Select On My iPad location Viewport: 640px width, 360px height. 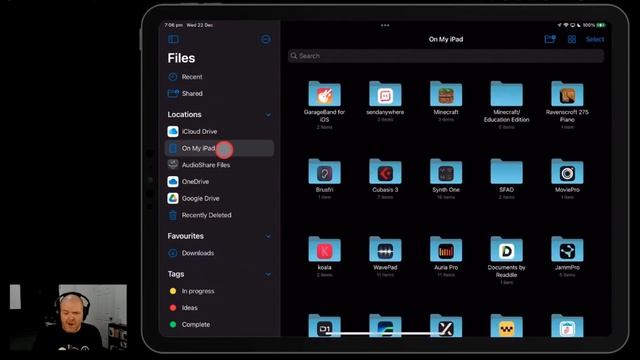219,148
